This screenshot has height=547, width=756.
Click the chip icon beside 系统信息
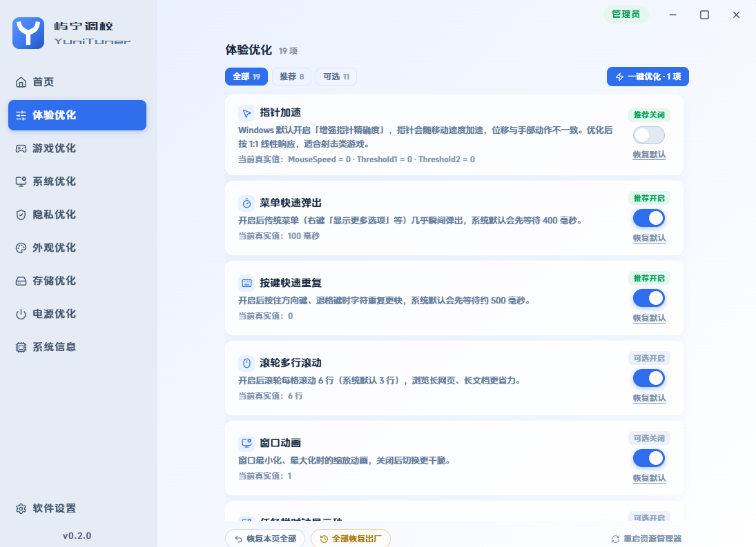(x=21, y=347)
